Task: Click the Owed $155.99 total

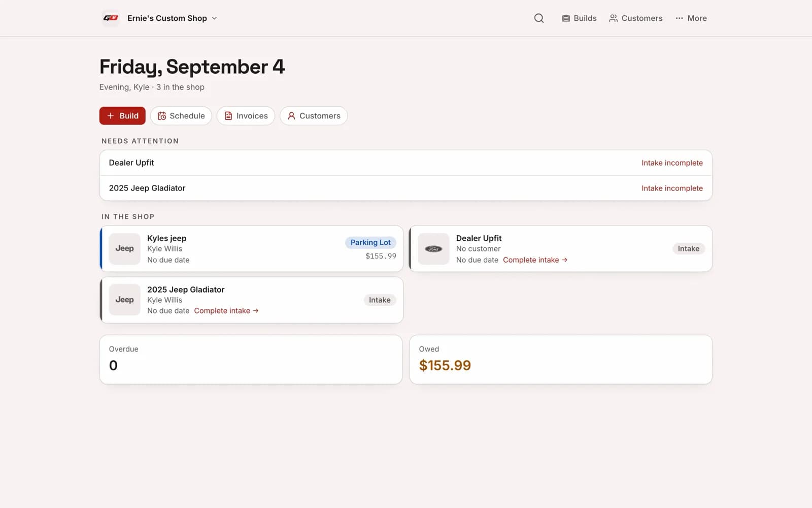Action: click(x=445, y=365)
